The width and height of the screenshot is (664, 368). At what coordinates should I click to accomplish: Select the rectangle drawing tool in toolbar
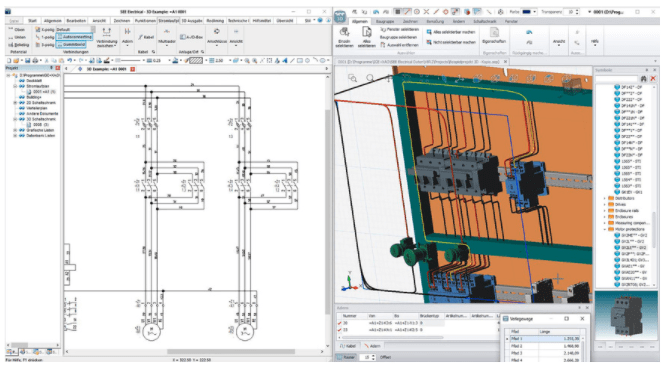point(300,61)
